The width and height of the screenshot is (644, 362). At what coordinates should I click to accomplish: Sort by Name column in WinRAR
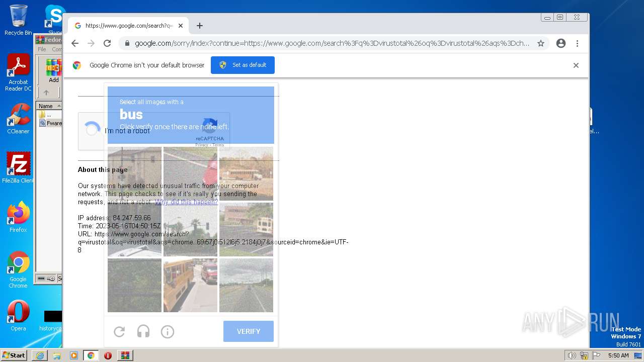coord(49,106)
